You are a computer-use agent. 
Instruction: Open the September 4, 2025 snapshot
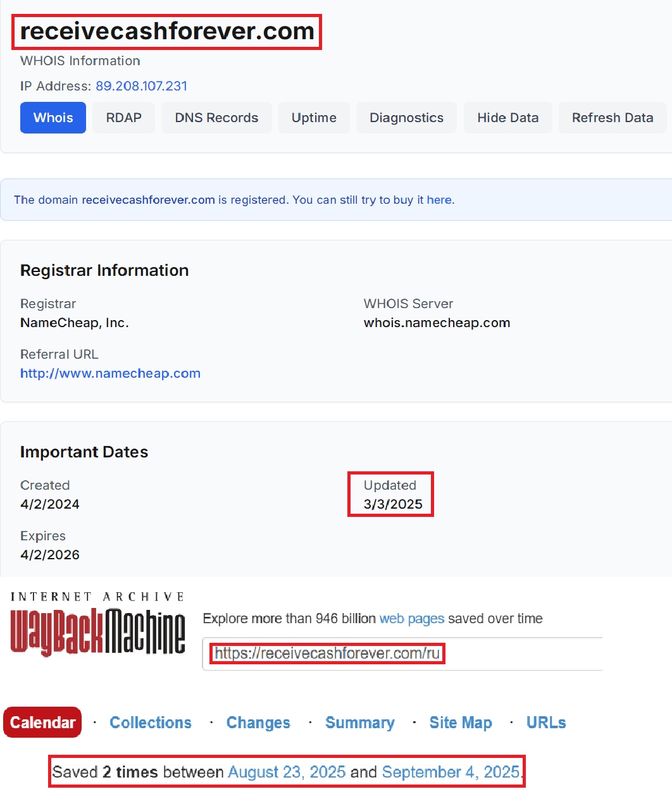tap(450, 772)
